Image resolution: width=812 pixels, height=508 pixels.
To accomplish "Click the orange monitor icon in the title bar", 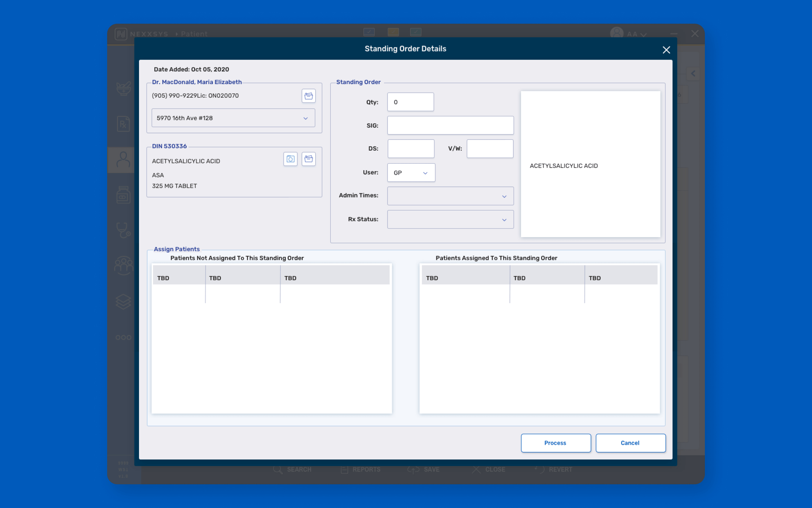I will [393, 32].
